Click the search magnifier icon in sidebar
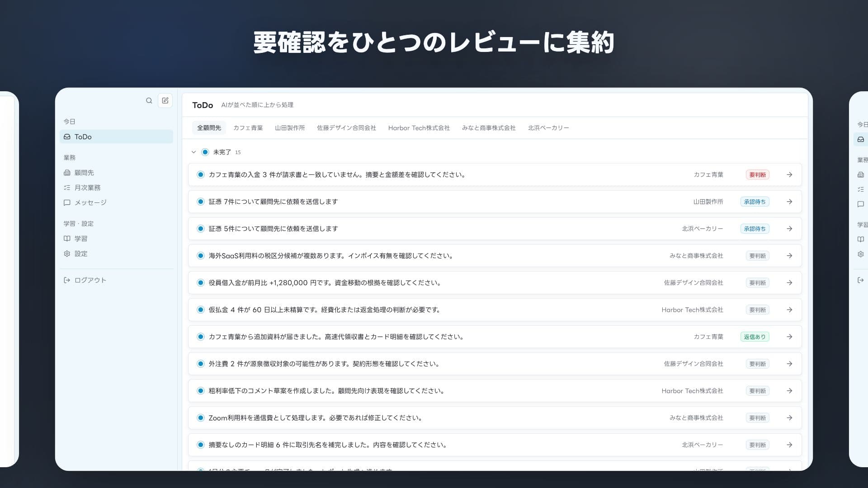Viewport: 868px width, 488px height. pos(149,100)
